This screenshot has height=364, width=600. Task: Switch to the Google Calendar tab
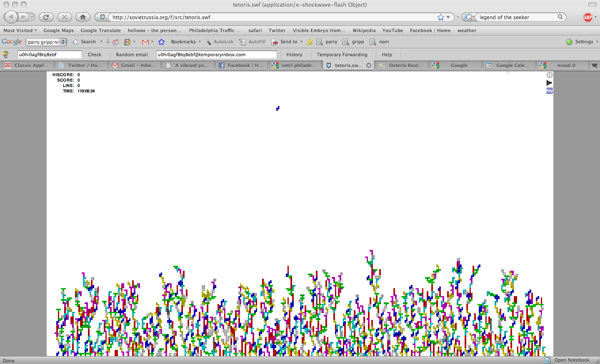pyautogui.click(x=509, y=65)
